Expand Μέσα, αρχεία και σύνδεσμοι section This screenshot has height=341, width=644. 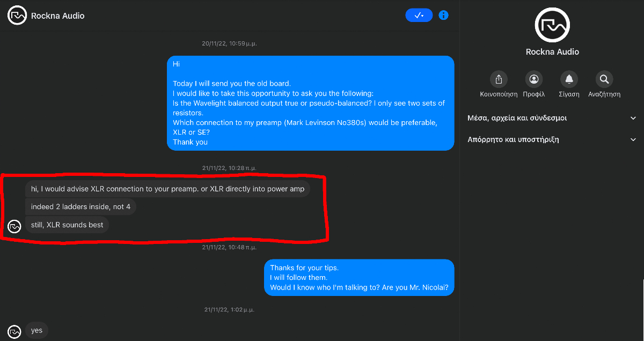coord(552,118)
